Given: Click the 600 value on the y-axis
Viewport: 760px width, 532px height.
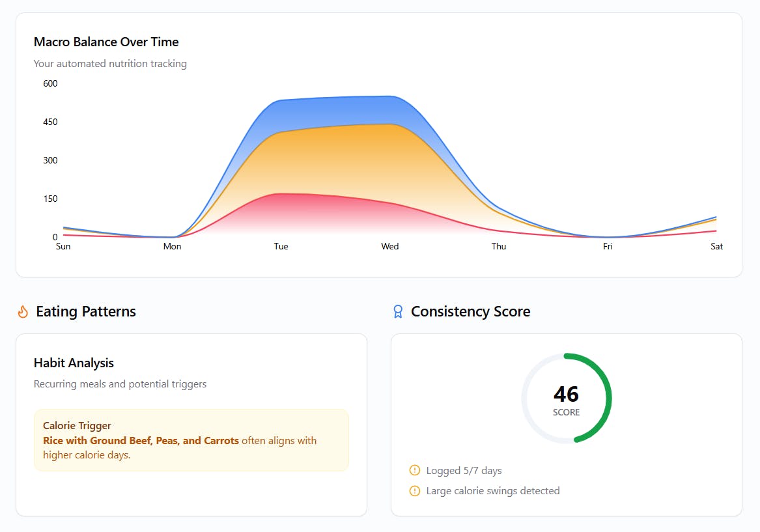Looking at the screenshot, I should 50,83.
